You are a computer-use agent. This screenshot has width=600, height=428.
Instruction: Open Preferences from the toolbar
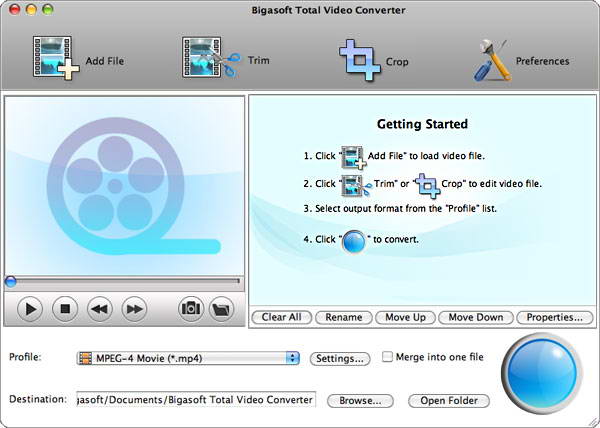[x=493, y=60]
